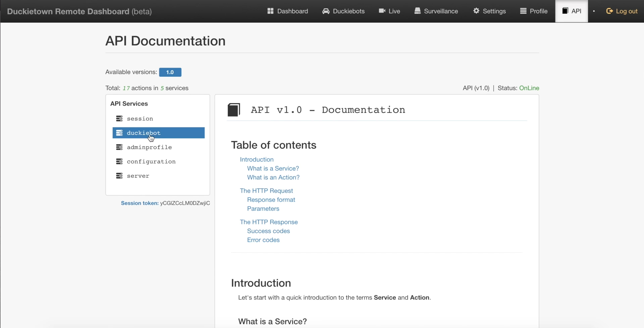The height and width of the screenshot is (328, 644).
Task: Click the server icon beside duckiebot
Action: (119, 133)
